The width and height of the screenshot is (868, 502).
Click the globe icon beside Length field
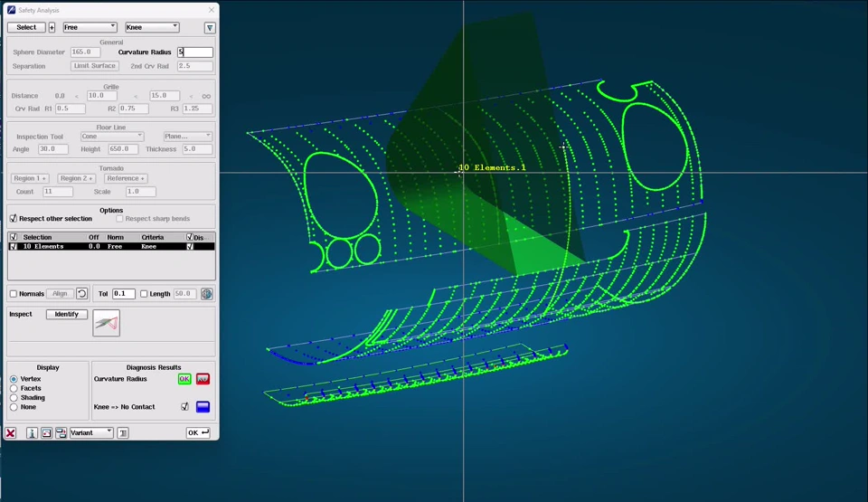coord(206,294)
